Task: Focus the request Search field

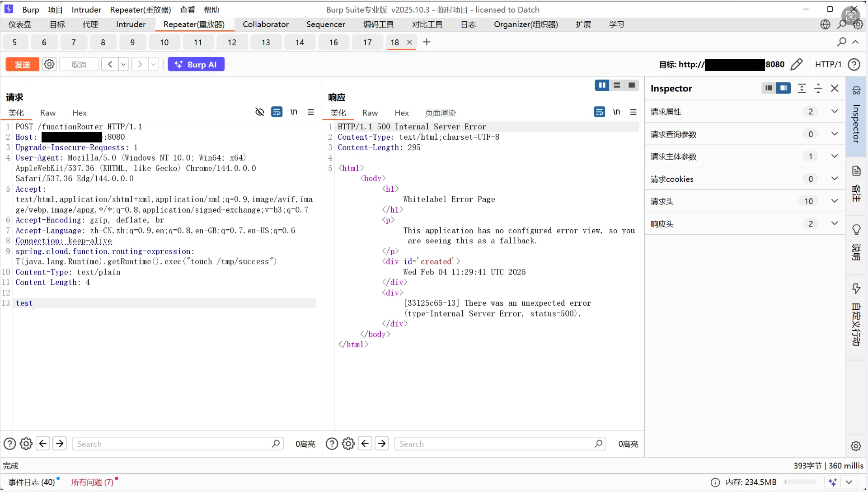Action: coord(178,444)
